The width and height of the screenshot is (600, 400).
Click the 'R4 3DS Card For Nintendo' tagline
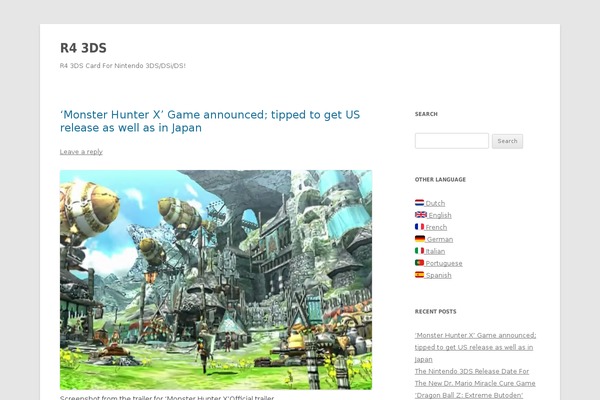[x=122, y=66]
